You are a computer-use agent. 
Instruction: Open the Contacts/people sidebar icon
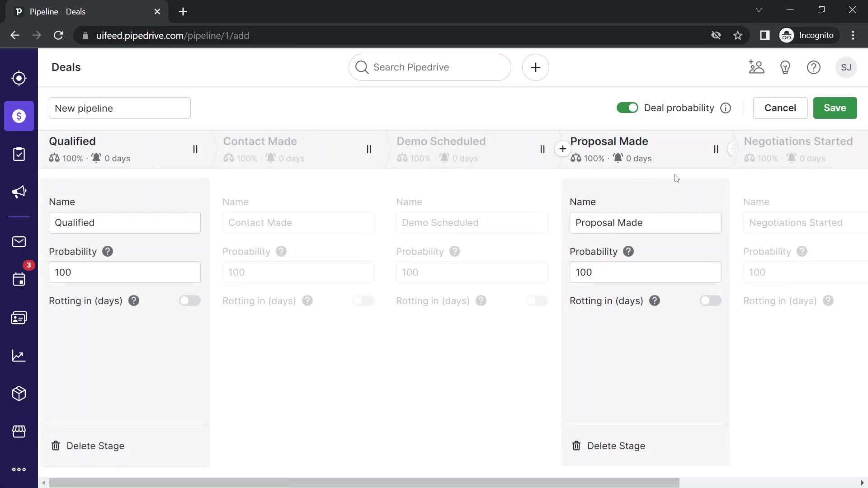tap(19, 318)
